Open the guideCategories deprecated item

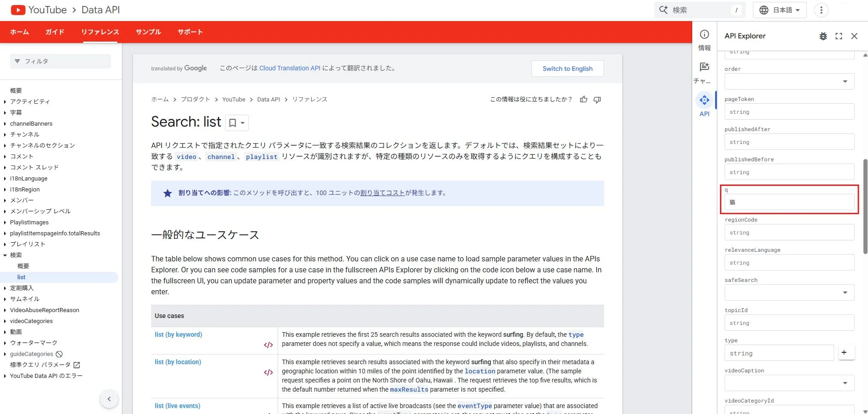click(36, 354)
